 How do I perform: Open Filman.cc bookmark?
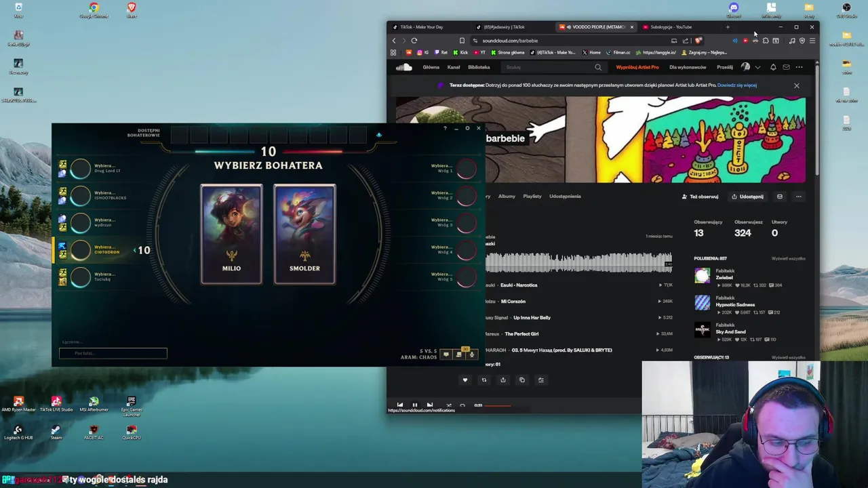tap(618, 52)
